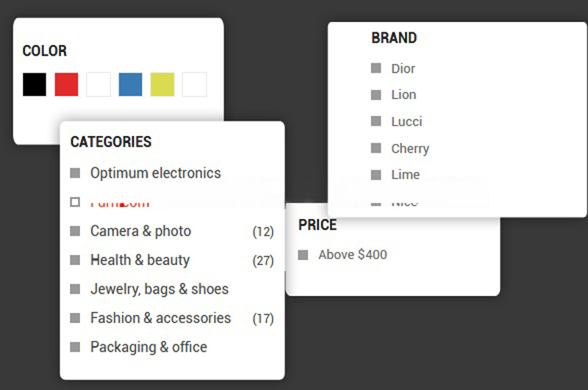Viewport: 588px width, 390px height.
Task: Select the black color swatch
Action: 35,84
